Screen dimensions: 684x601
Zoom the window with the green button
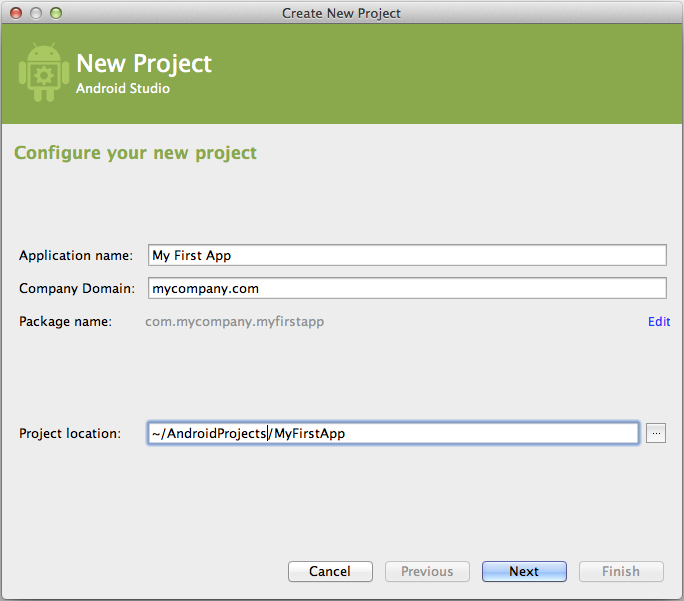coord(56,13)
